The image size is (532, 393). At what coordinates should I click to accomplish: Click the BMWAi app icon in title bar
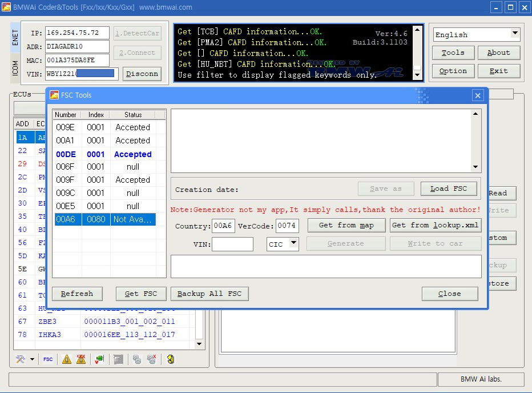[x=6, y=7]
